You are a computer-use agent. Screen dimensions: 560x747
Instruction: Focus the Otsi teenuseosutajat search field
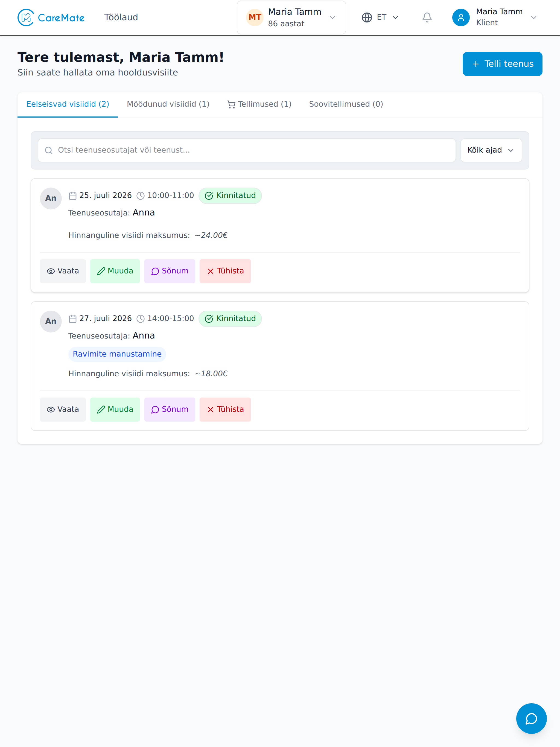coord(247,150)
